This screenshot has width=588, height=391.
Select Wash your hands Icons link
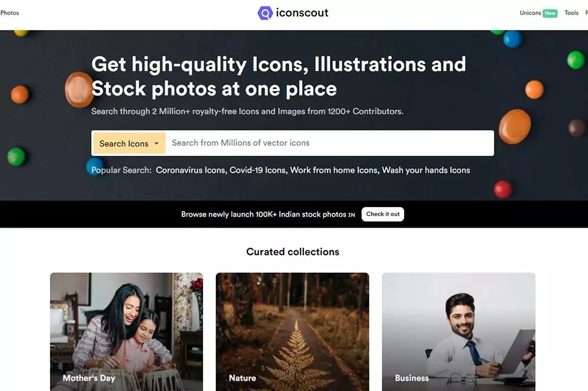point(426,170)
